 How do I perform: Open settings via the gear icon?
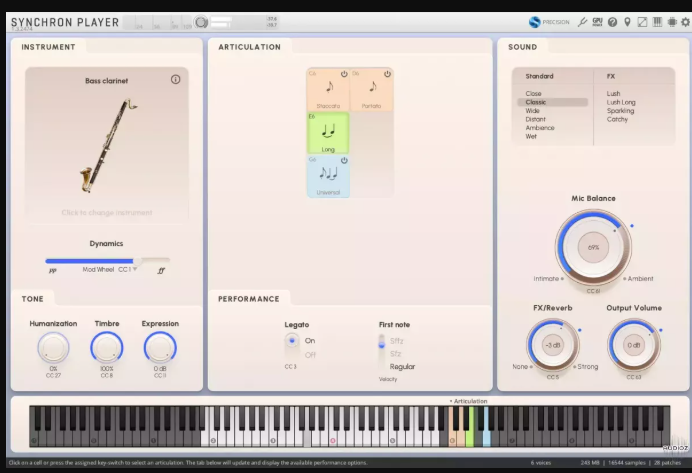point(685,22)
